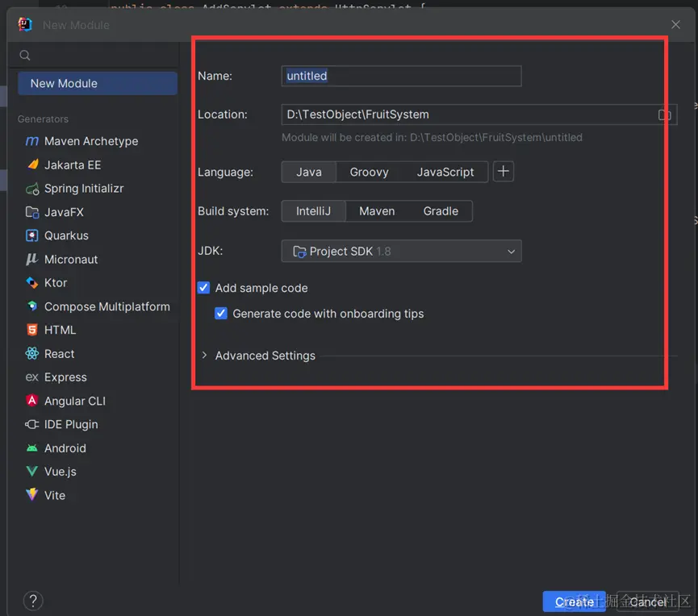Select JavaScript as the language
The image size is (698, 616).
(x=445, y=172)
